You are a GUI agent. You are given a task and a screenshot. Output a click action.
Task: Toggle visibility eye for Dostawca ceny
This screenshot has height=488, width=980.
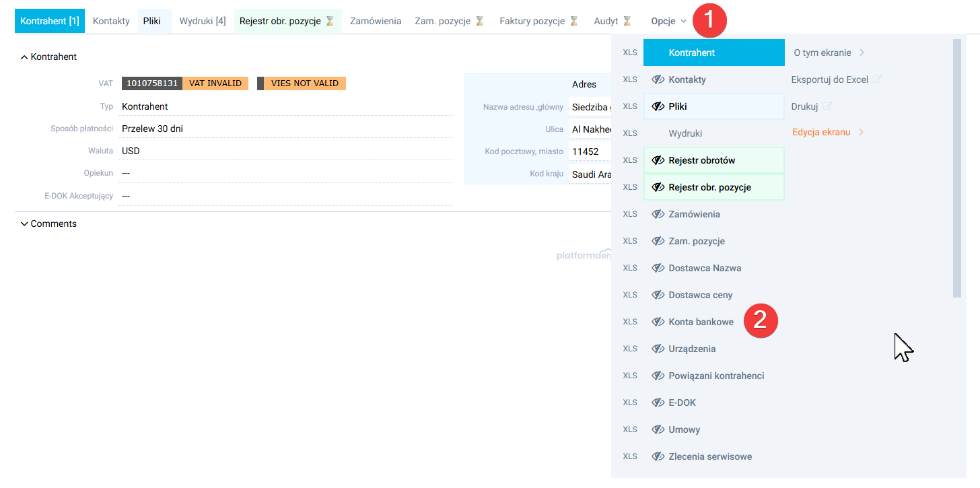coord(658,295)
